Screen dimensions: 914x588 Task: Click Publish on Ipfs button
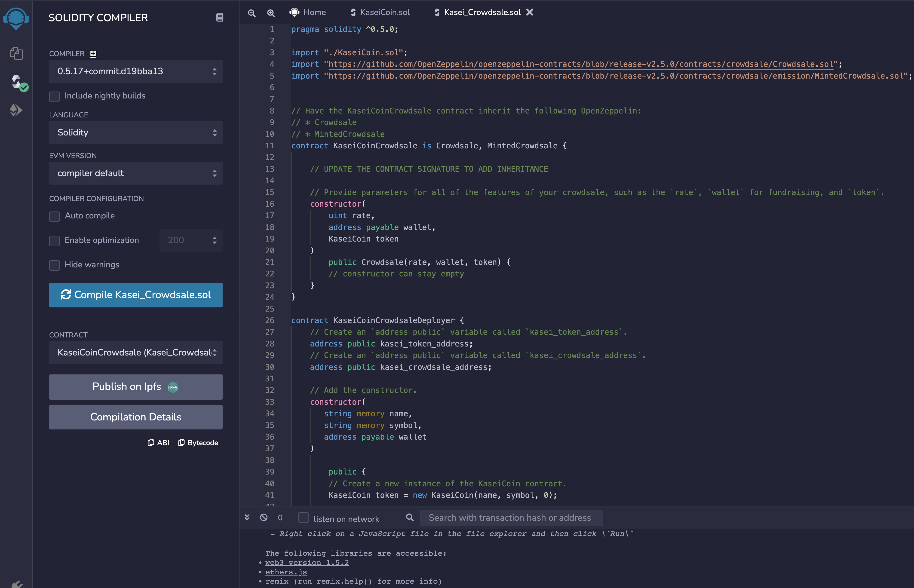(x=136, y=387)
